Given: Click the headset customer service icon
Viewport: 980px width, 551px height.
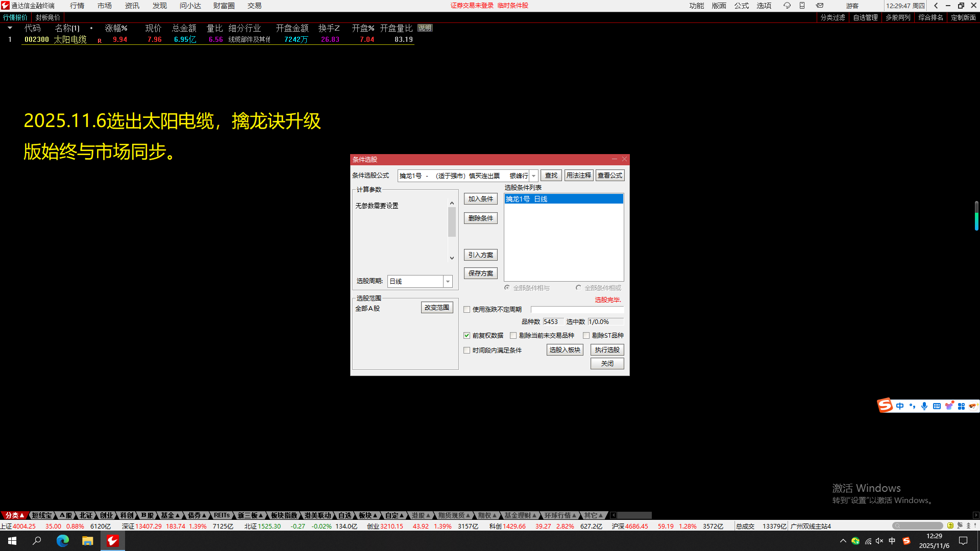Looking at the screenshot, I should coord(787,6).
